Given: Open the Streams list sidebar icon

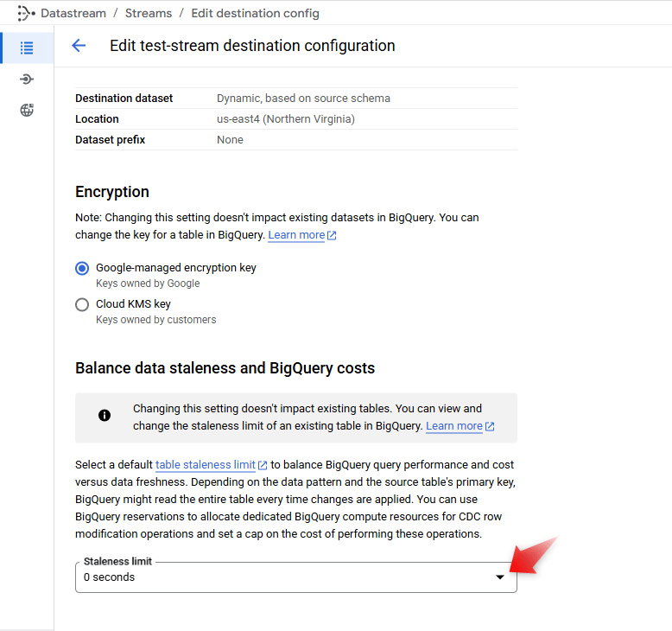Looking at the screenshot, I should pyautogui.click(x=27, y=48).
